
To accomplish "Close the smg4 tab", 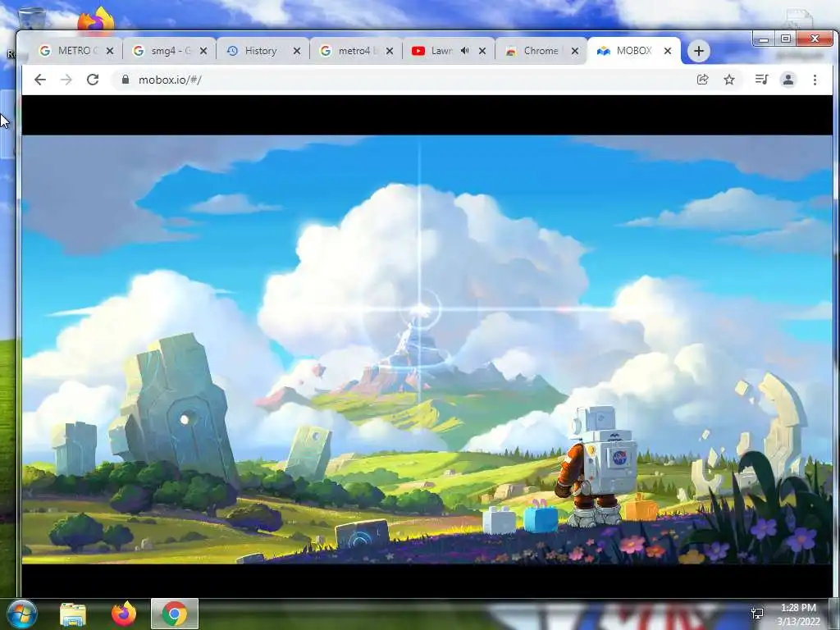I will [x=203, y=51].
